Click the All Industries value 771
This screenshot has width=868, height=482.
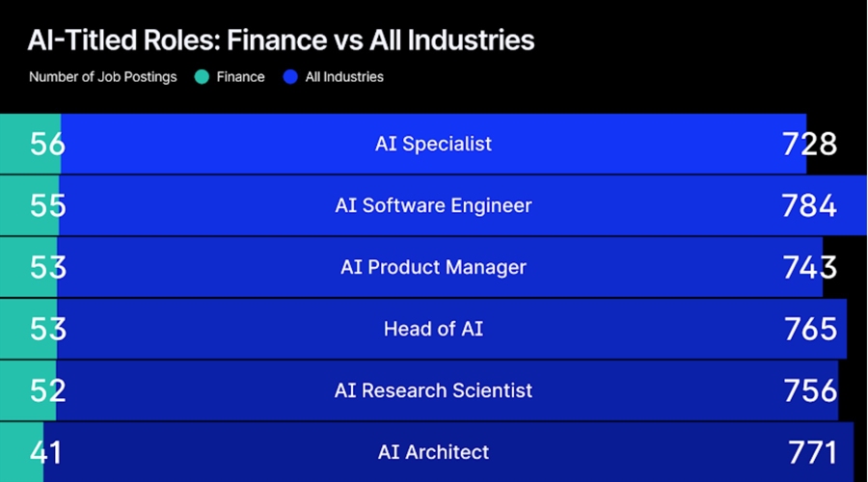point(812,451)
